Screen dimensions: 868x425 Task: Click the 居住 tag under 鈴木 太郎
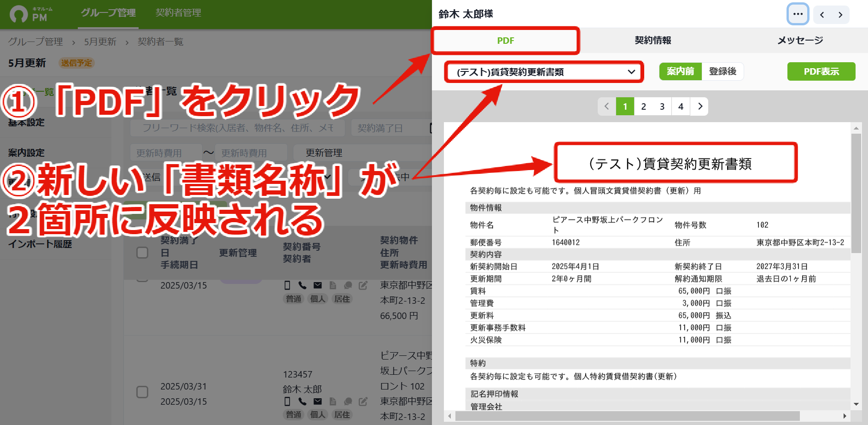[342, 414]
